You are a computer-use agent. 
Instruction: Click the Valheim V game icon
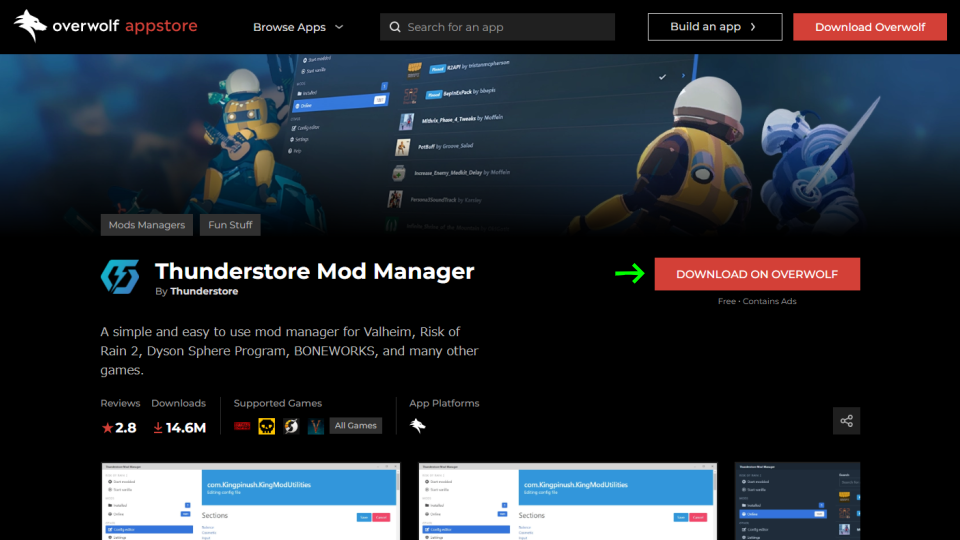[x=315, y=426]
